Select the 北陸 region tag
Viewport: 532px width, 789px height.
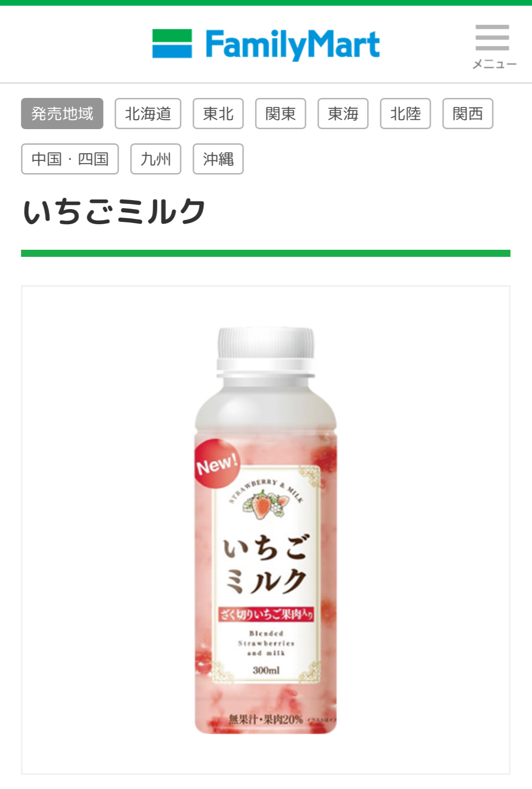(x=405, y=114)
